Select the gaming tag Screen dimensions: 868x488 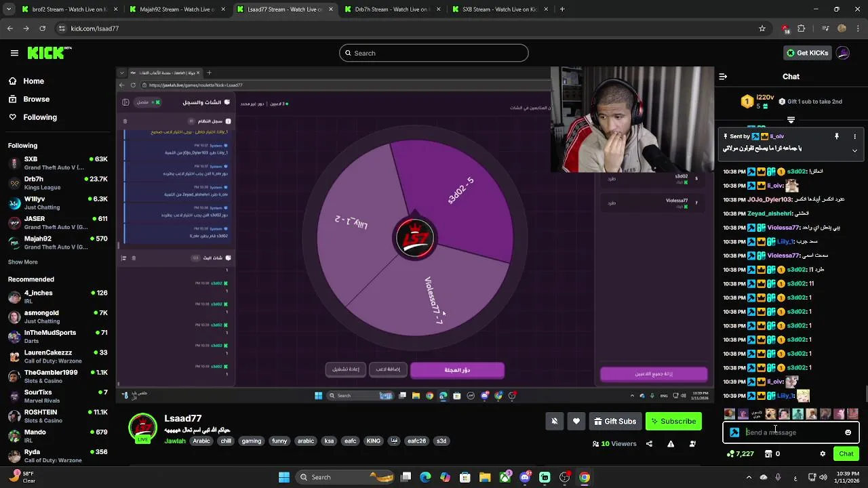click(x=251, y=441)
